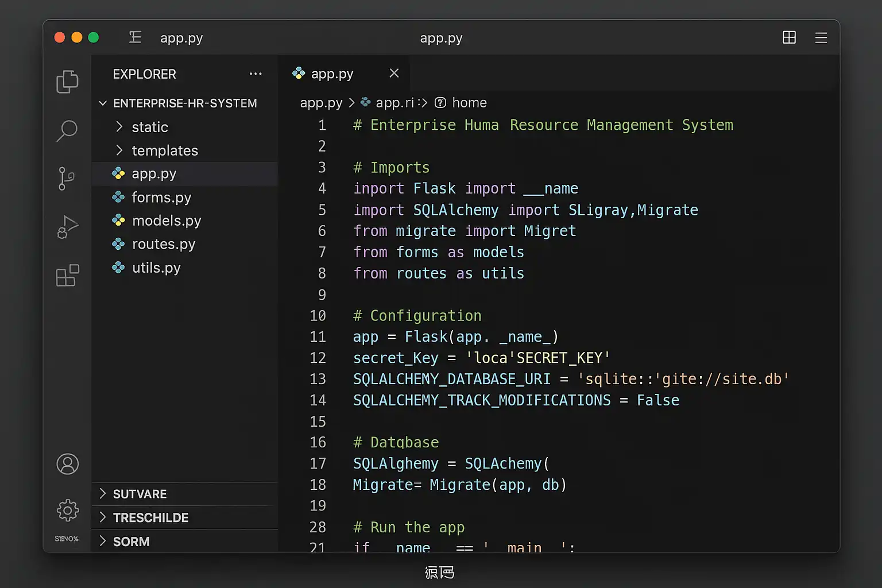Expand the SUTVARE panel section

[140, 494]
